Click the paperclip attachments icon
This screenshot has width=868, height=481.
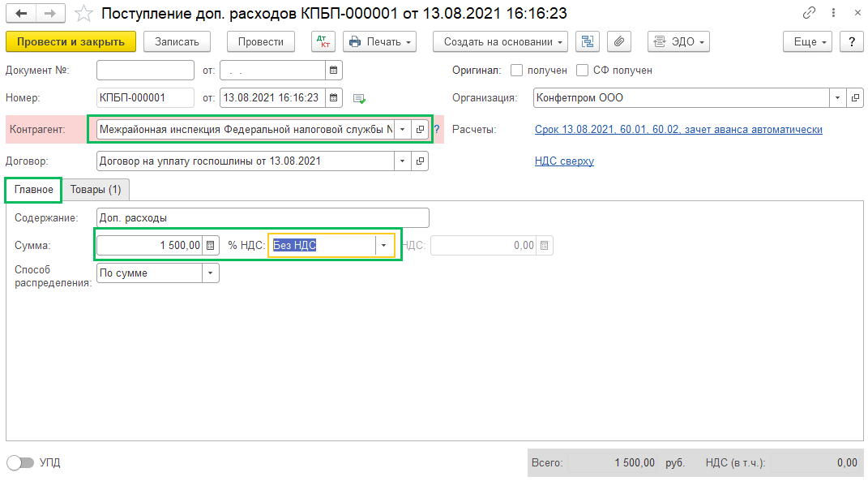(x=618, y=42)
